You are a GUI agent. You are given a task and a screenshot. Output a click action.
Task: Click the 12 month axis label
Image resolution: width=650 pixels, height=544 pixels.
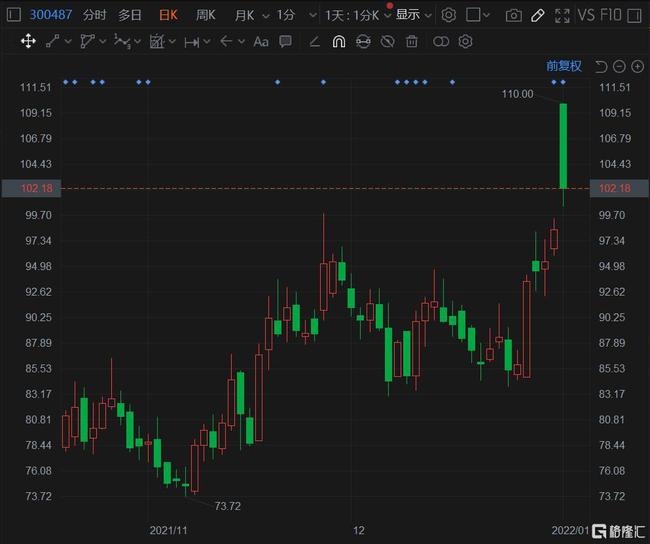coord(359,530)
